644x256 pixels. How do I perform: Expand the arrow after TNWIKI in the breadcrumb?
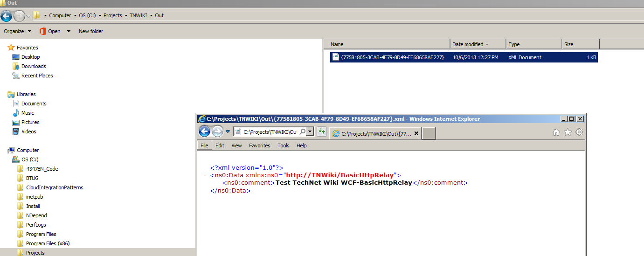[151, 16]
